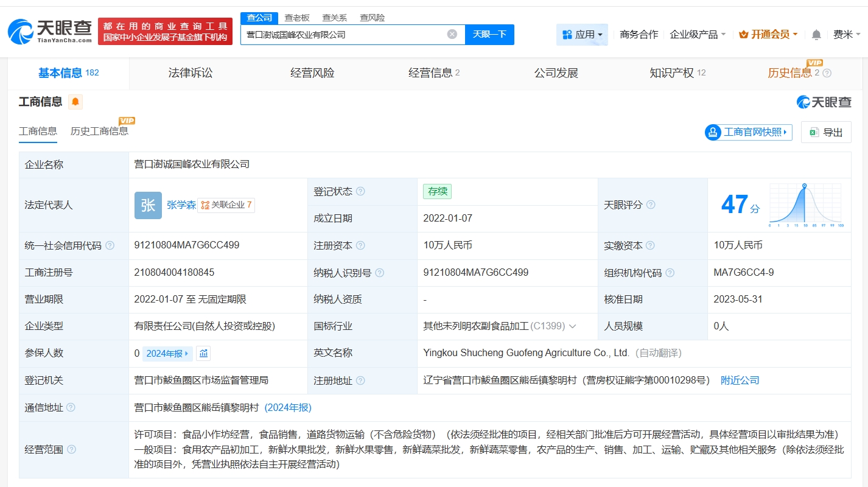Click help icon next to 天眼评分
This screenshot has height=487, width=868.
coord(651,205)
